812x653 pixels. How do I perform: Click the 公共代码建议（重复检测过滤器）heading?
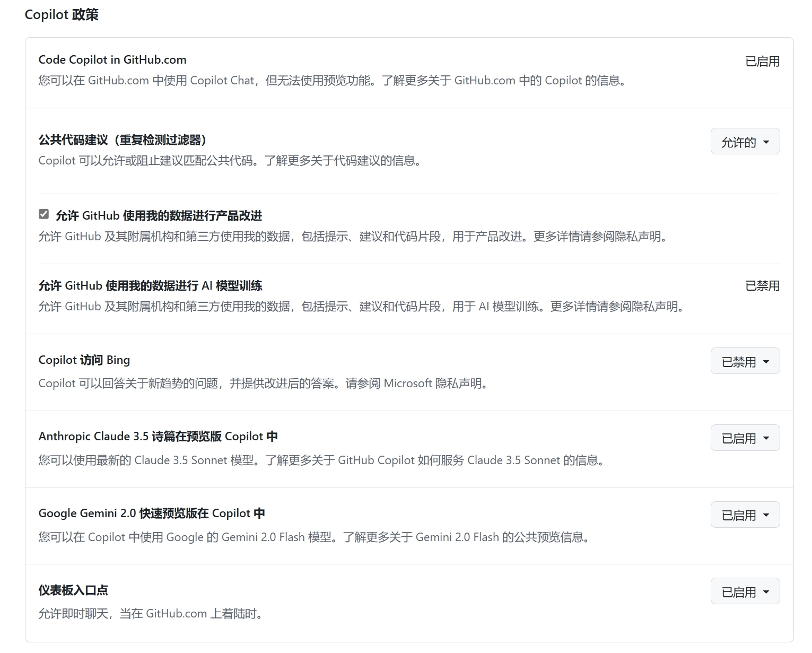(123, 140)
